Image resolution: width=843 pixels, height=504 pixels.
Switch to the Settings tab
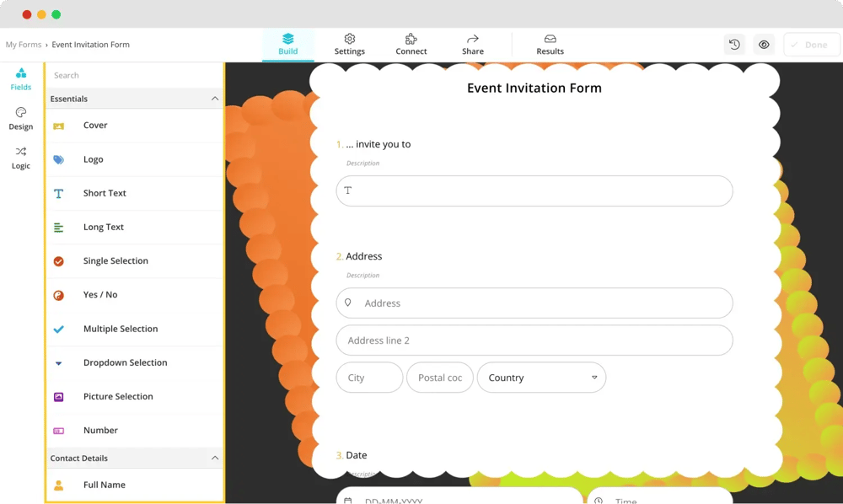click(349, 45)
